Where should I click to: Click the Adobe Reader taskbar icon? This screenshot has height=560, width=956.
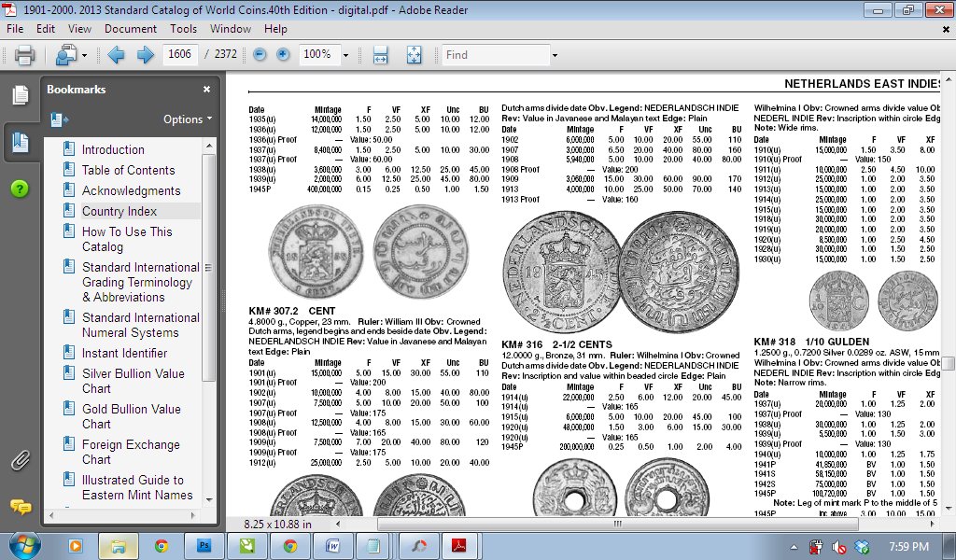tap(458, 545)
